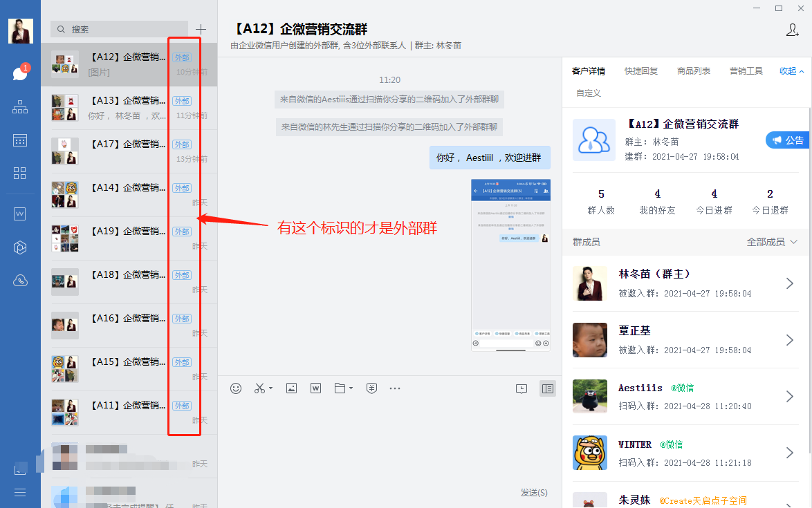Click the 公告 announcement button

click(788, 140)
